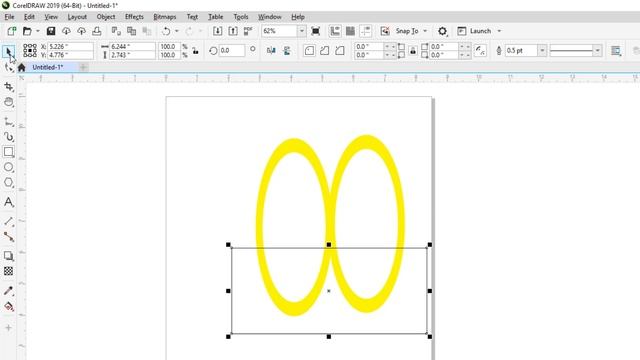Viewport: 640px width, 360px height.
Task: Select the Pick tool
Action: [x=9, y=52]
